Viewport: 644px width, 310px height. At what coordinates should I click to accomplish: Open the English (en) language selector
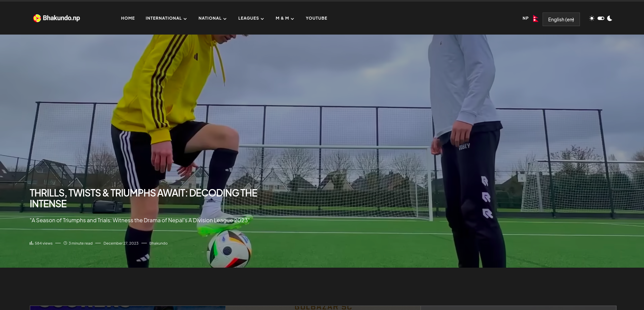point(561,19)
